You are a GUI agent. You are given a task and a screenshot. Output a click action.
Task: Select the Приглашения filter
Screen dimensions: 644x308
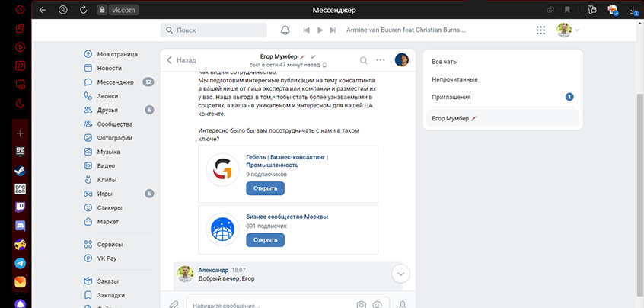[502, 97]
